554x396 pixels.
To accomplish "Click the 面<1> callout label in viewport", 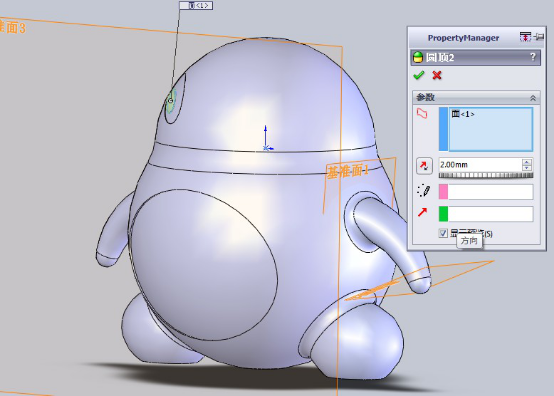I will [196, 5].
